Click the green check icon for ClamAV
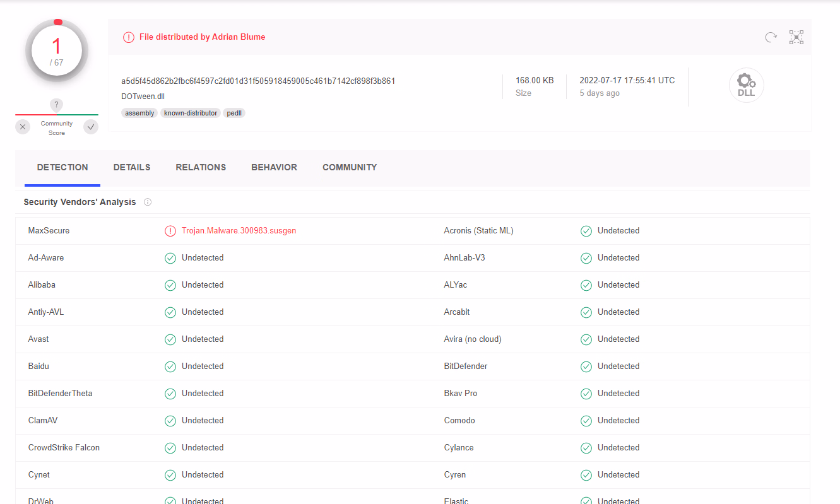The width and height of the screenshot is (840, 504). coord(170,421)
